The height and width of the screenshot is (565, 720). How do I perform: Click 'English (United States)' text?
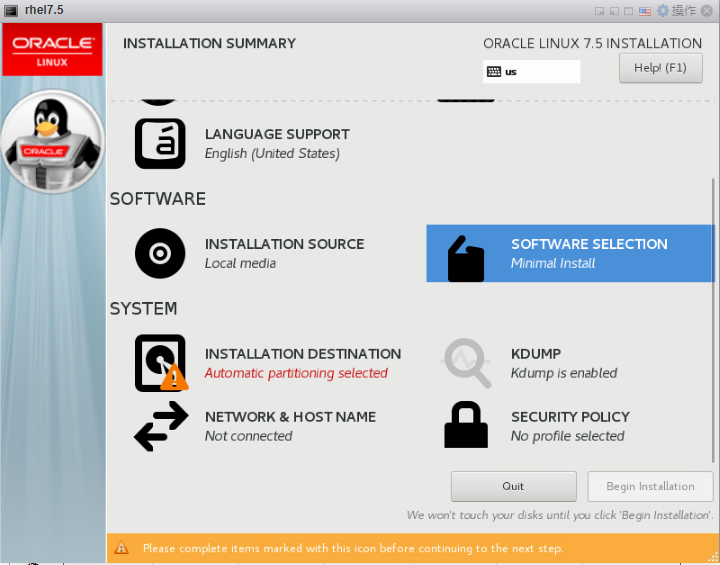click(272, 153)
